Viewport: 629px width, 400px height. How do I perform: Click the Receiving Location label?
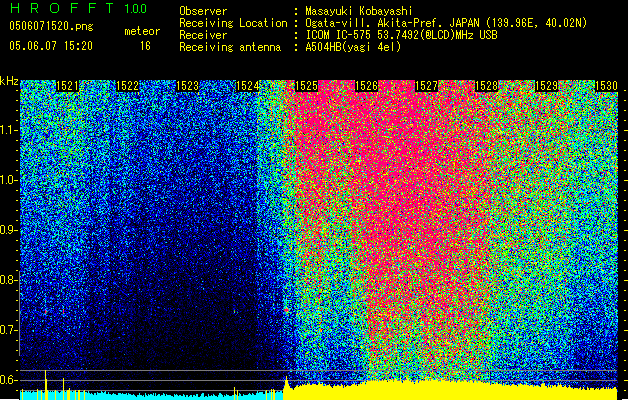point(233,23)
